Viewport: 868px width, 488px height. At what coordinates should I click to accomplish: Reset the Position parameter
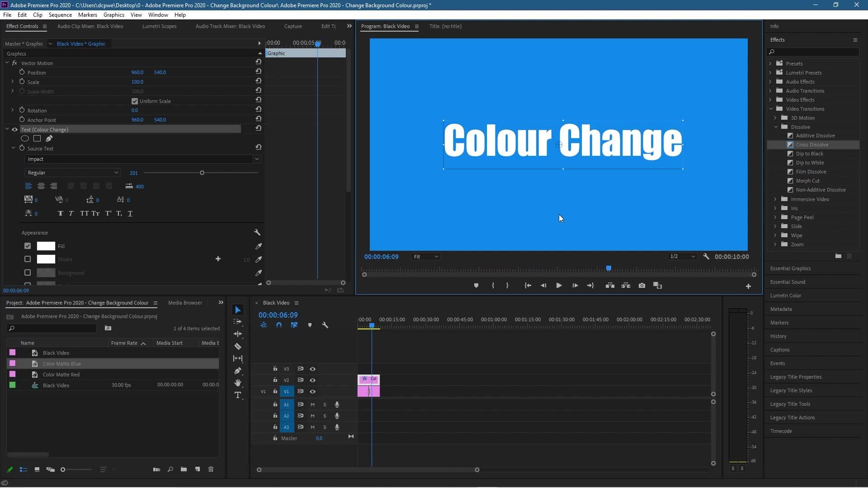pos(259,71)
